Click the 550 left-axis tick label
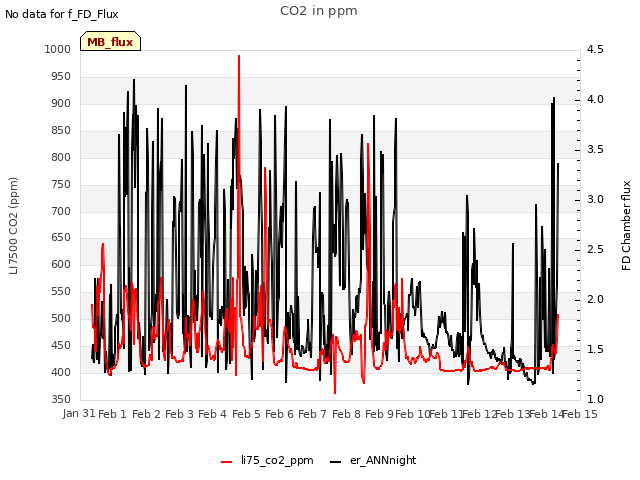The width and height of the screenshot is (640, 480). coord(61,291)
